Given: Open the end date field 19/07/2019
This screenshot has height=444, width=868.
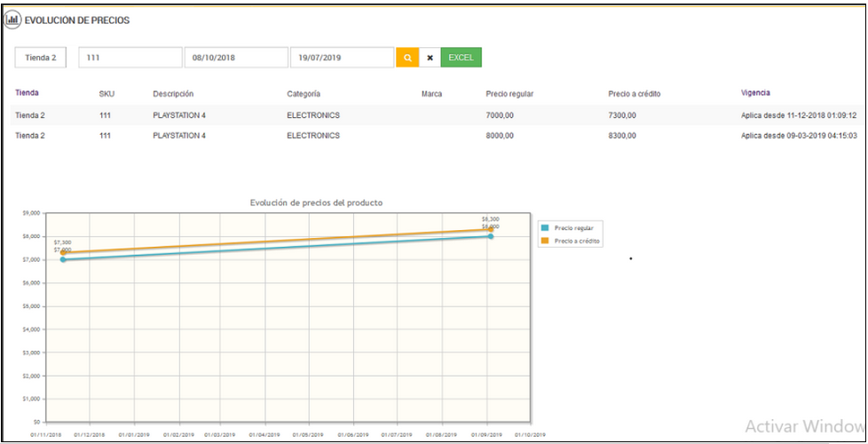Looking at the screenshot, I should tap(342, 58).
